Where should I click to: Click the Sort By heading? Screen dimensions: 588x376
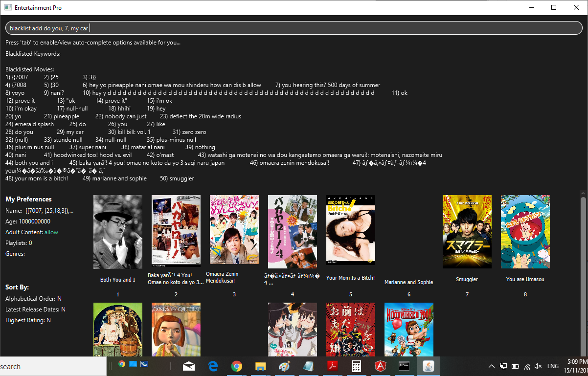17,288
